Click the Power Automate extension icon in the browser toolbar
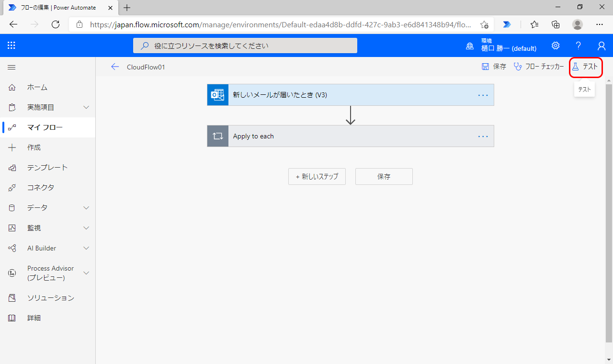The image size is (613, 364). pos(507,24)
